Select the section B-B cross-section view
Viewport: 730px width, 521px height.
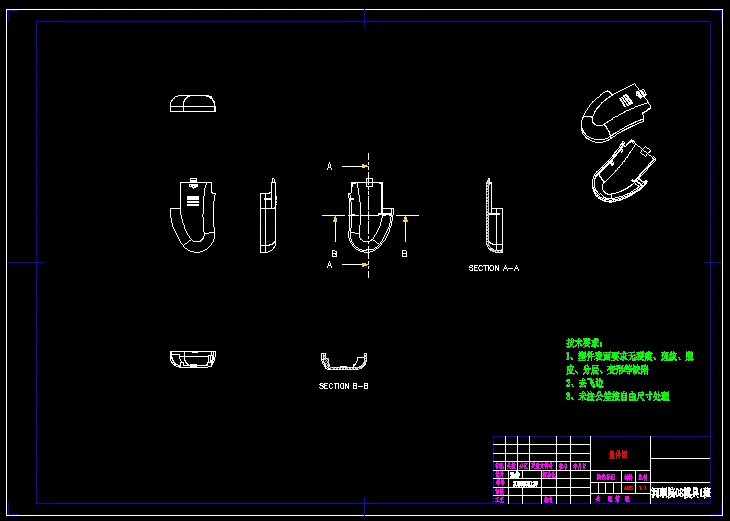344,362
